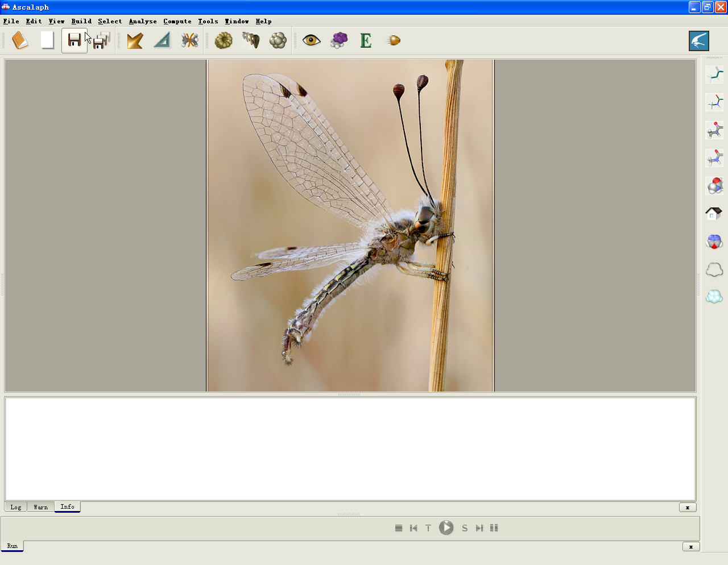This screenshot has height=565, width=728.
Task: Select the teal wireframe style at sidebar top
Action: (x=714, y=74)
